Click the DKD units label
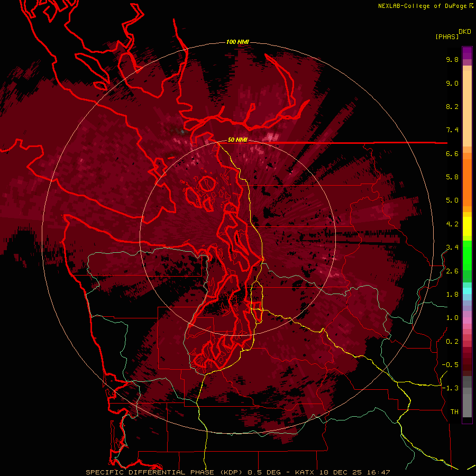 [465, 32]
